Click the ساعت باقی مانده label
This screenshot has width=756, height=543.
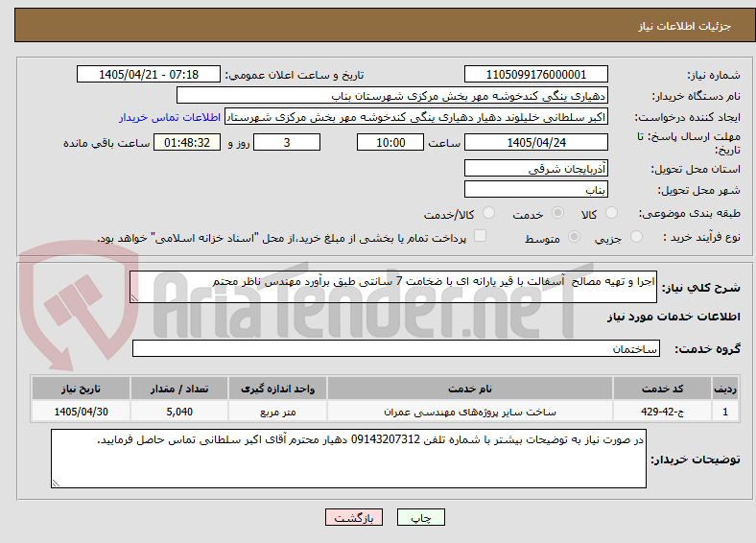click(x=106, y=143)
